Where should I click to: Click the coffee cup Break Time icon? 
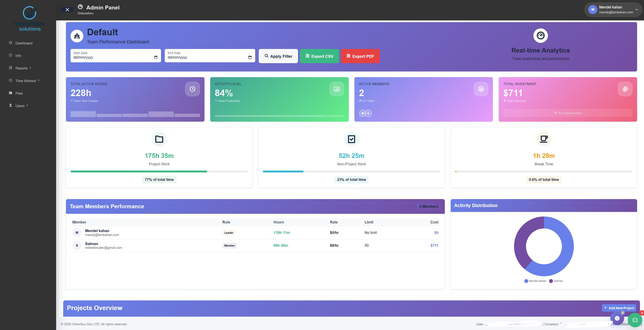coord(544,139)
